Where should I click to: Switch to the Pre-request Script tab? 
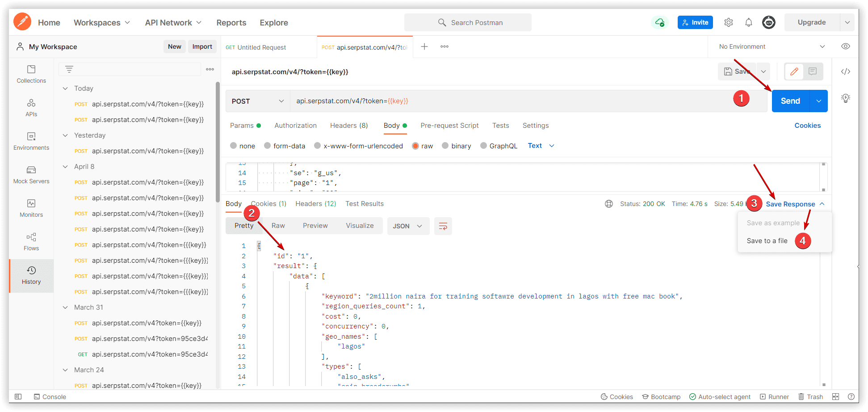(x=449, y=126)
